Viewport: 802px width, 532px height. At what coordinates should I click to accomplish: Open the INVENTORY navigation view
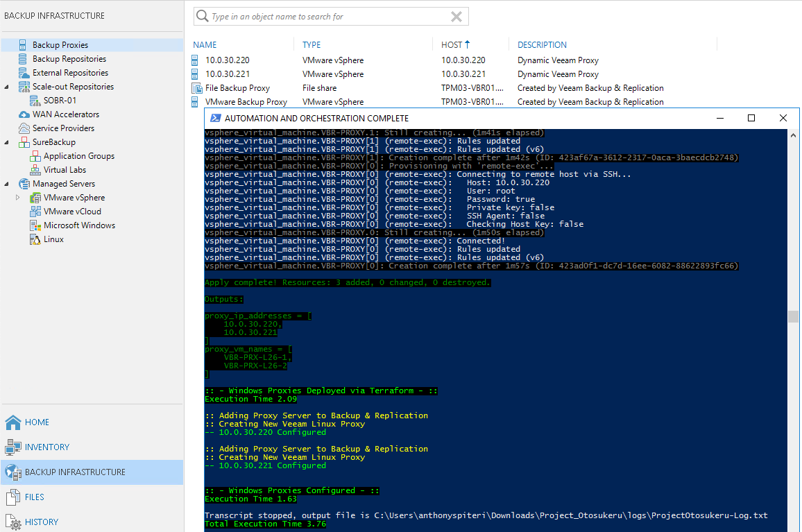pyautogui.click(x=47, y=447)
